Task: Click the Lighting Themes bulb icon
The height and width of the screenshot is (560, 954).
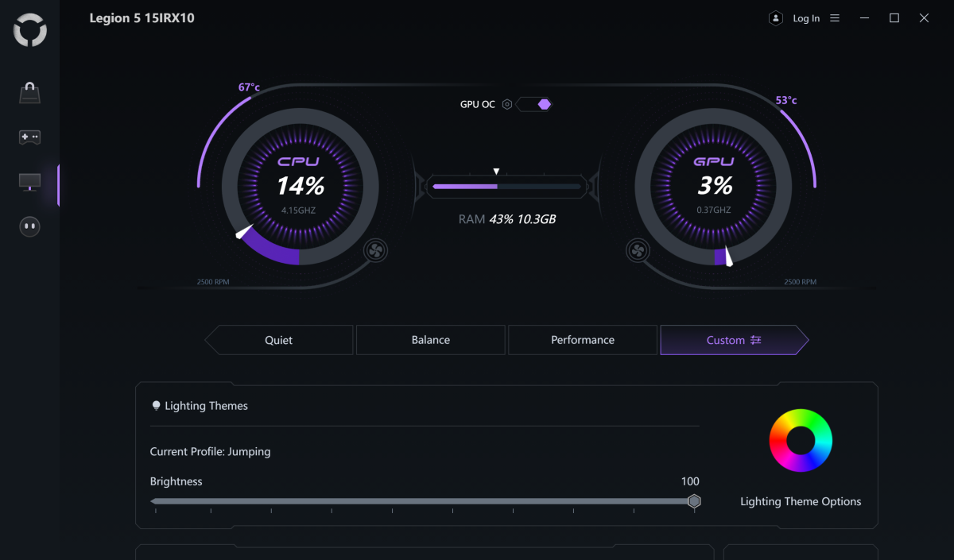Action: click(156, 406)
